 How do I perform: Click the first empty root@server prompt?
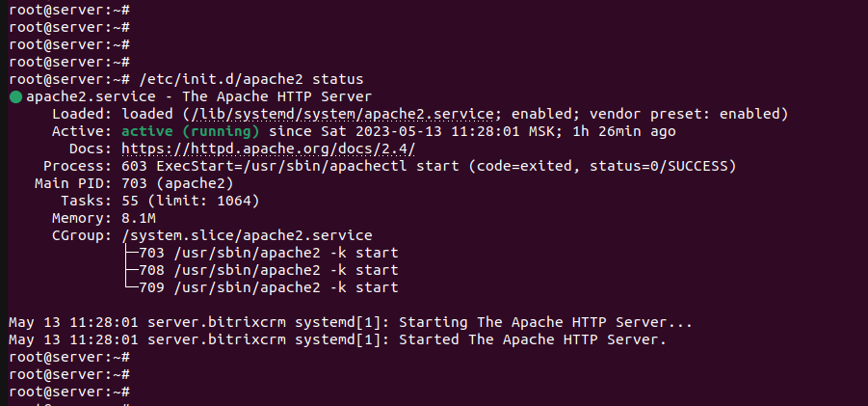point(69,10)
